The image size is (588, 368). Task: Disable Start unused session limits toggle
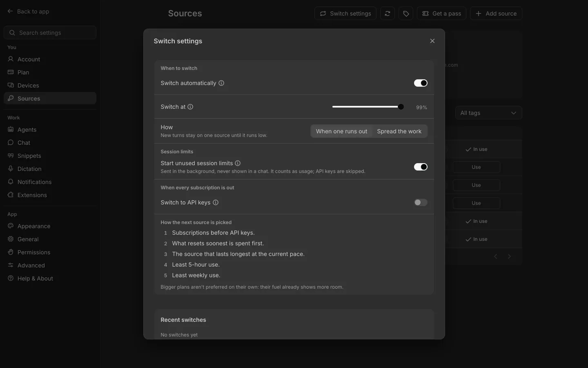[421, 167]
